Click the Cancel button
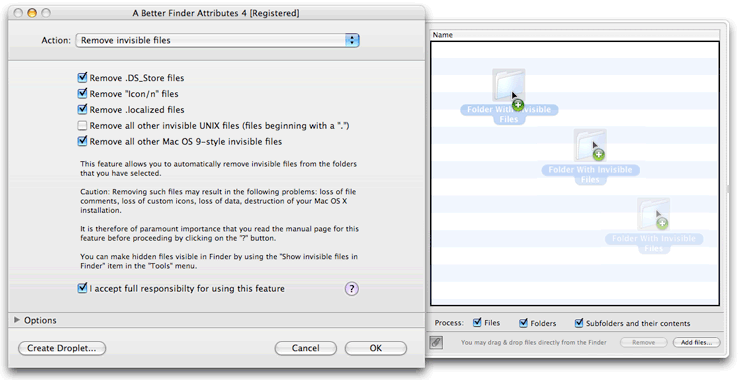Image resolution: width=740 pixels, height=380 pixels. tap(305, 348)
